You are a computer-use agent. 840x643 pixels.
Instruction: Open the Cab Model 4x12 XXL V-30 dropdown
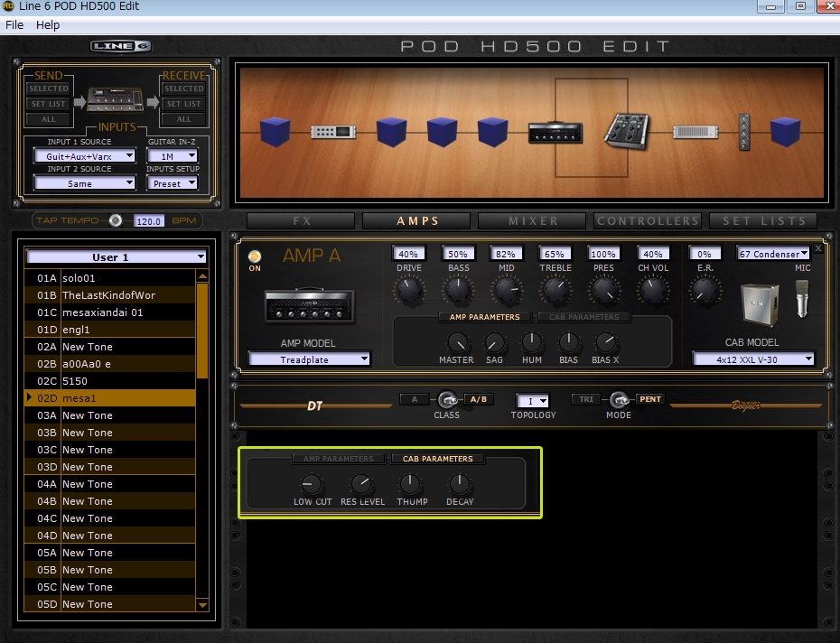click(753, 359)
